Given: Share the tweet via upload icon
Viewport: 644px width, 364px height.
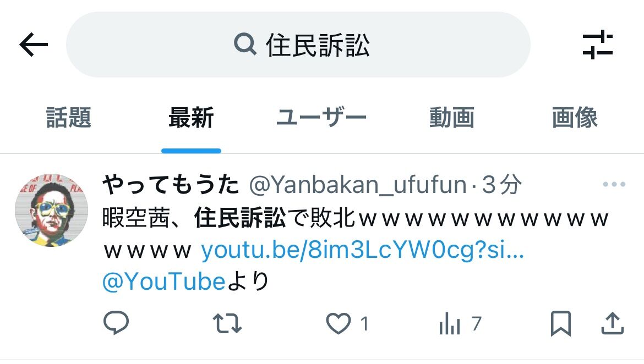Looking at the screenshot, I should [613, 323].
